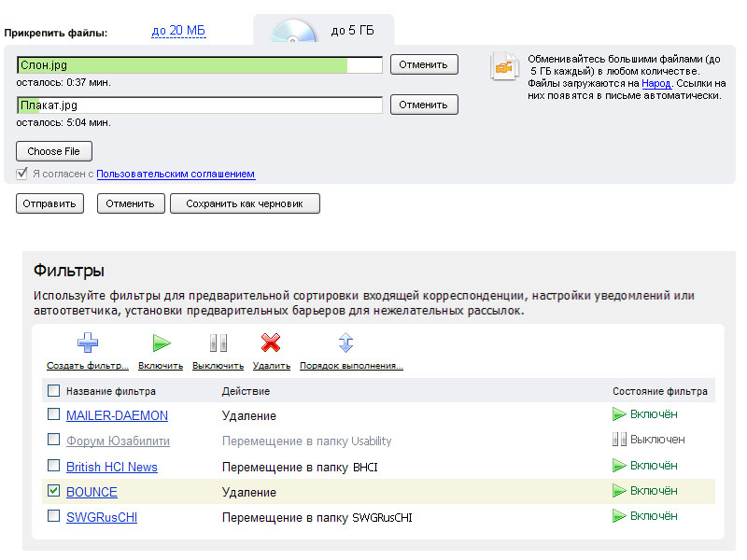Switch to the до 20 МБ attachment tab
The width and height of the screenshot is (747, 560).
point(178,32)
